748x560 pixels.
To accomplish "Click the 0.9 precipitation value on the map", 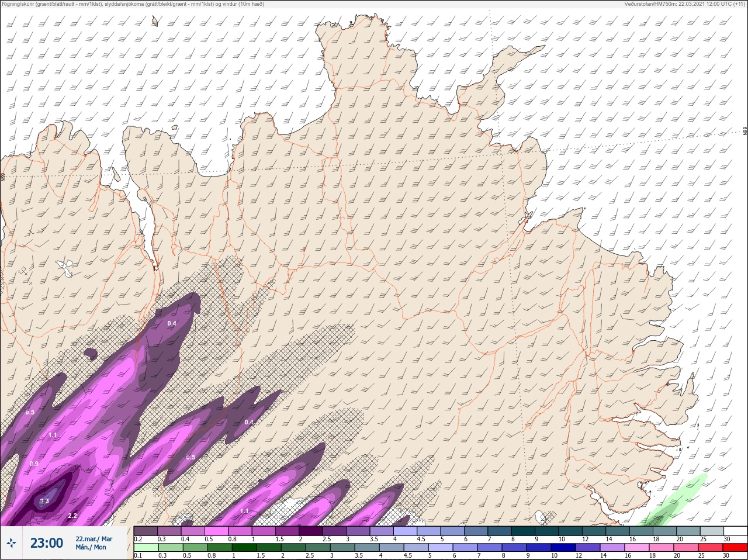I will [34, 464].
